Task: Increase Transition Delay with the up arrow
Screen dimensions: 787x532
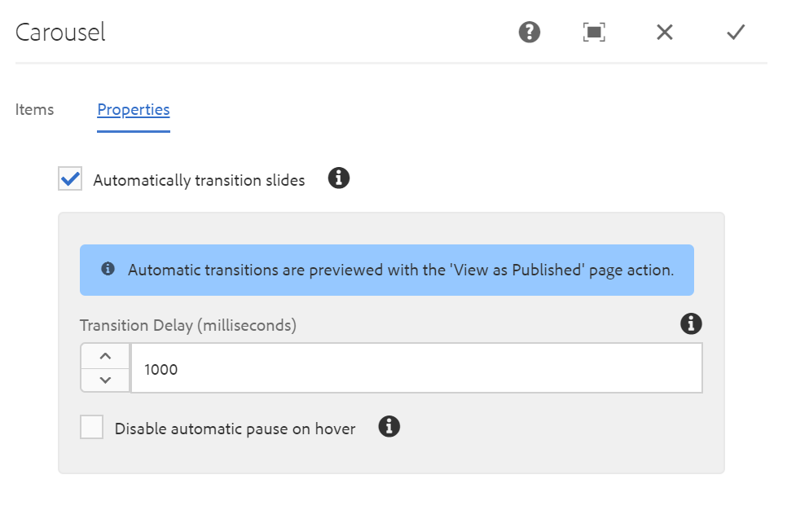Action: click(x=105, y=356)
